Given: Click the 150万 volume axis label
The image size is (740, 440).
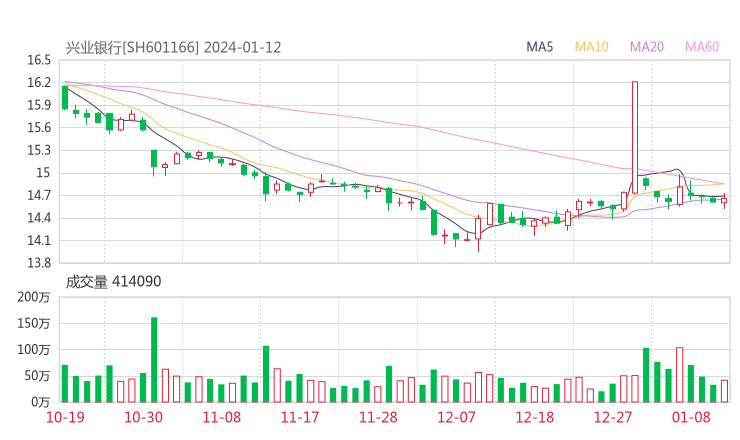Looking at the screenshot, I should coord(34,323).
